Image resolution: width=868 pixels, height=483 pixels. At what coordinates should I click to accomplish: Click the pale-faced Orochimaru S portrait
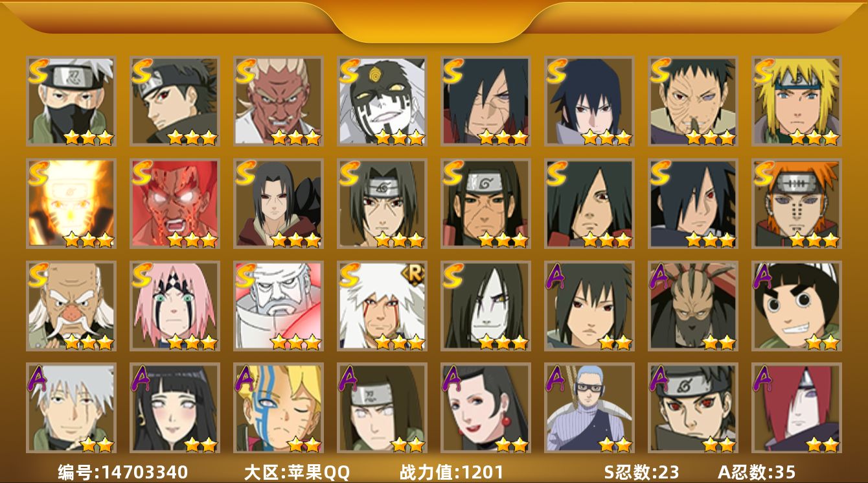point(486,306)
